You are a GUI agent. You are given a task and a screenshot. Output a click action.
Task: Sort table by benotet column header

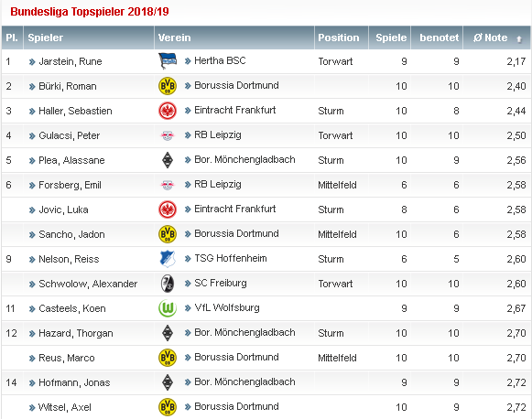(439, 38)
